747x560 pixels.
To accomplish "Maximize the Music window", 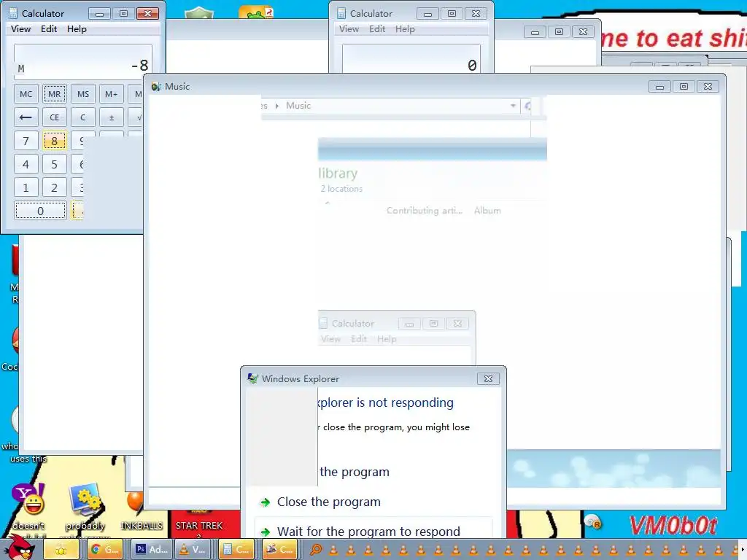I will point(684,86).
